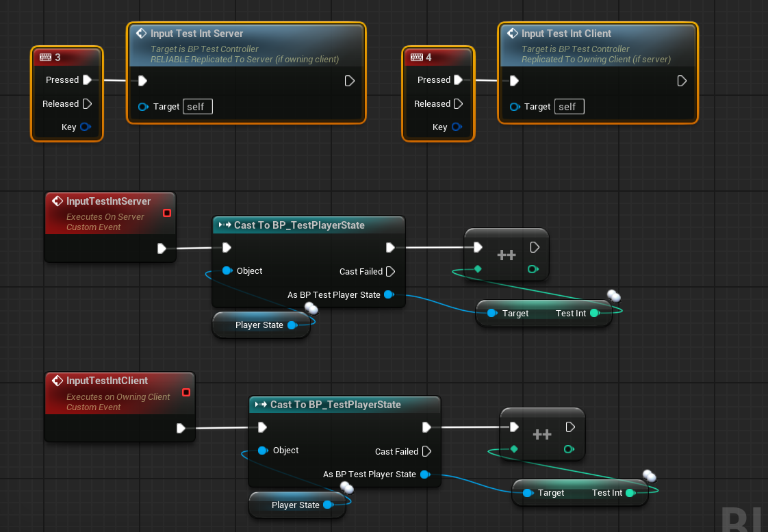Click Test Int output pin of server getter

pyautogui.click(x=595, y=313)
